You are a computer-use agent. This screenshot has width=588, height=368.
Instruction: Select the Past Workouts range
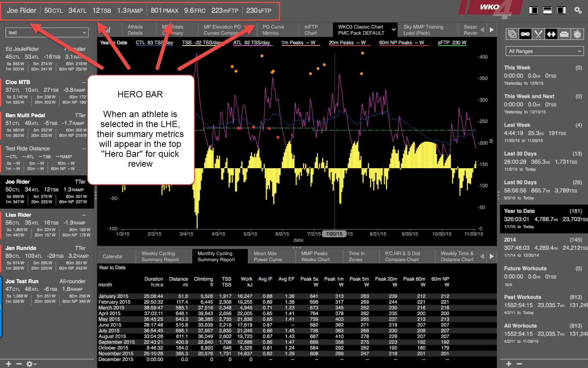(x=544, y=304)
